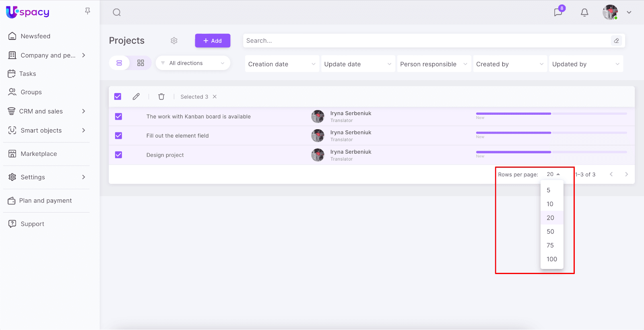Open the notifications bell
Screen dimensions: 644x330
(x=584, y=12)
